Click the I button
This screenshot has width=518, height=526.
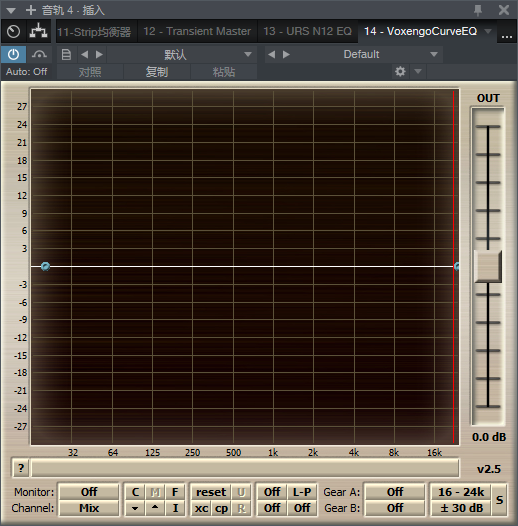[175, 508]
